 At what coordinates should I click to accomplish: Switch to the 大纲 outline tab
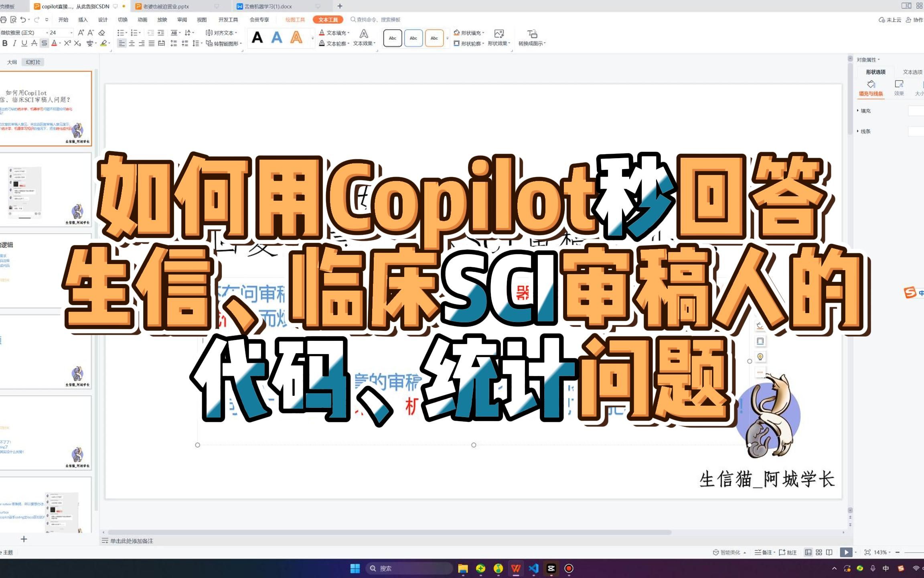point(12,62)
